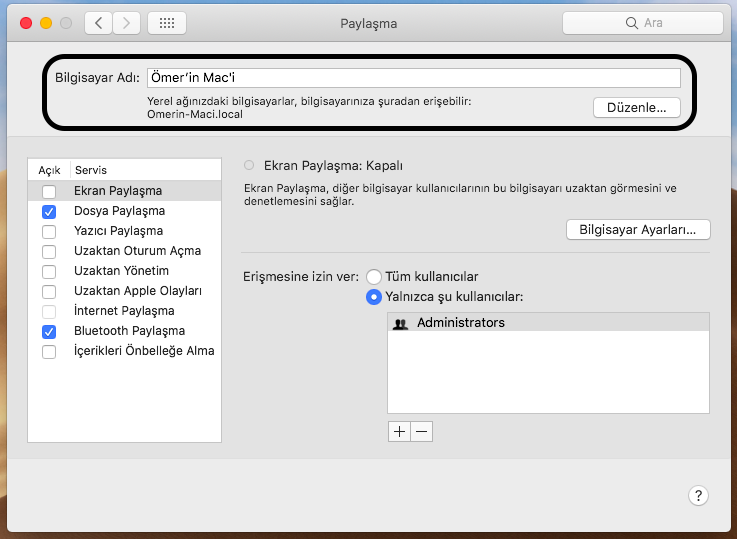737x539 pixels.
Task: Open the Düzenle… button
Action: point(637,107)
